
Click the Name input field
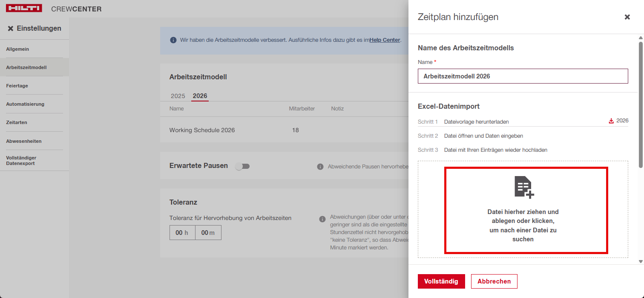coord(523,76)
